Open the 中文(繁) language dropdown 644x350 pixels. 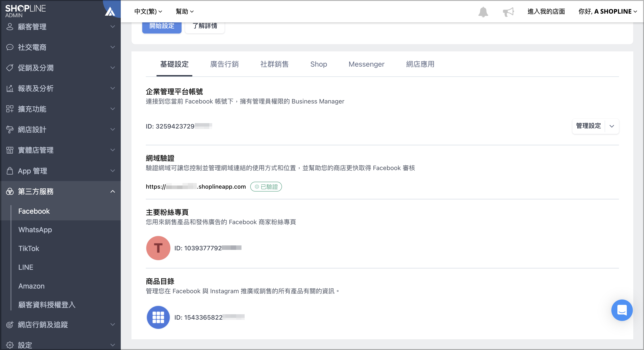[148, 11]
